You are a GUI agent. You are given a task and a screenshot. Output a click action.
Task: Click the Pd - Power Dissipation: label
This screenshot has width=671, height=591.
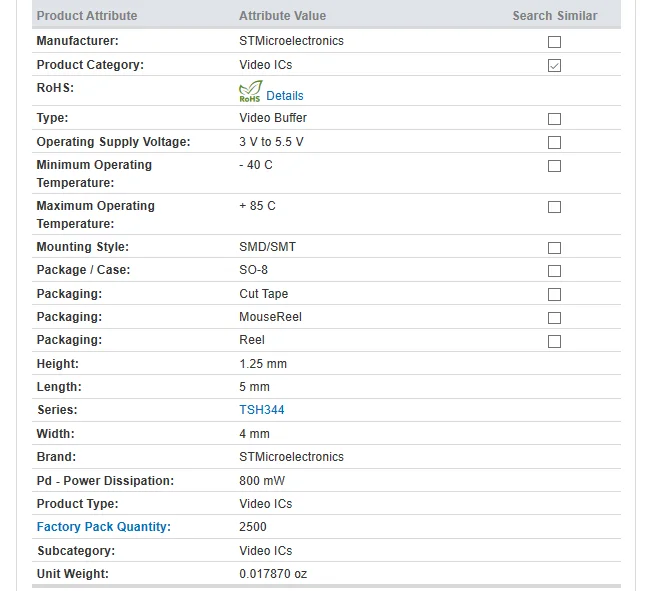pos(105,481)
